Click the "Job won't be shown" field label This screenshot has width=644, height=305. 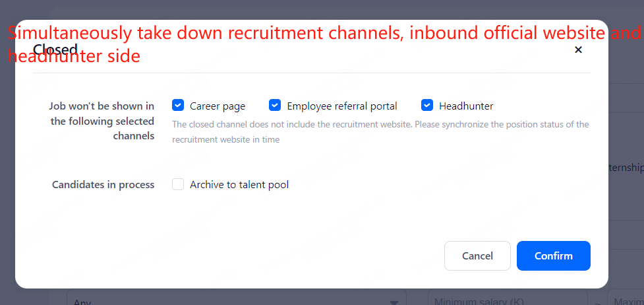point(102,121)
